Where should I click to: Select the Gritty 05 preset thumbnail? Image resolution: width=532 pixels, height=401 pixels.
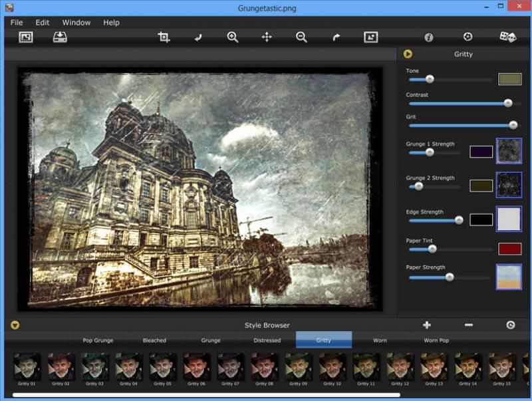[x=163, y=366]
